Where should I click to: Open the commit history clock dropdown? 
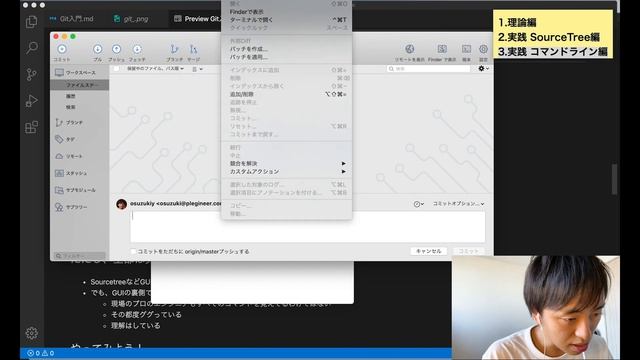click(419, 204)
